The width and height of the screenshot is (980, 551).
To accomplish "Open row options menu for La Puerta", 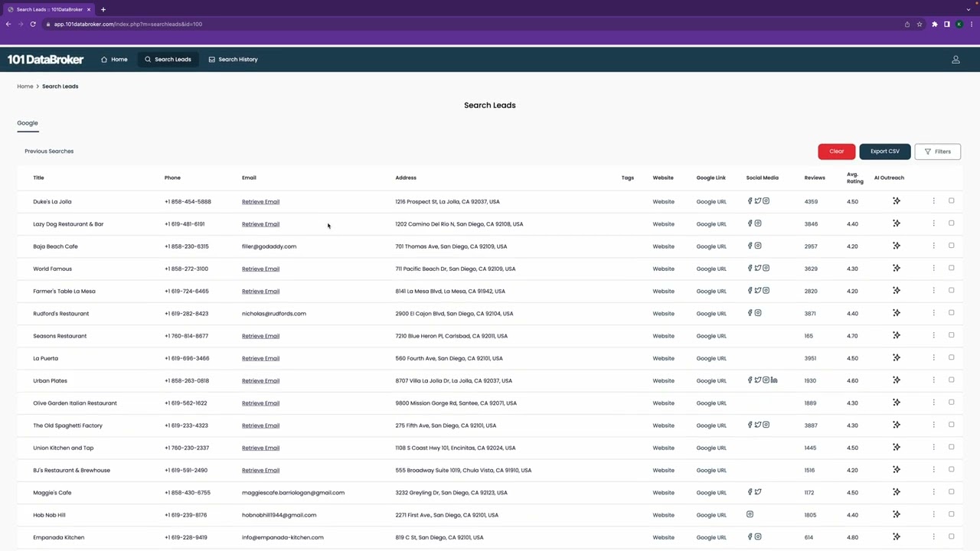I will 933,357.
